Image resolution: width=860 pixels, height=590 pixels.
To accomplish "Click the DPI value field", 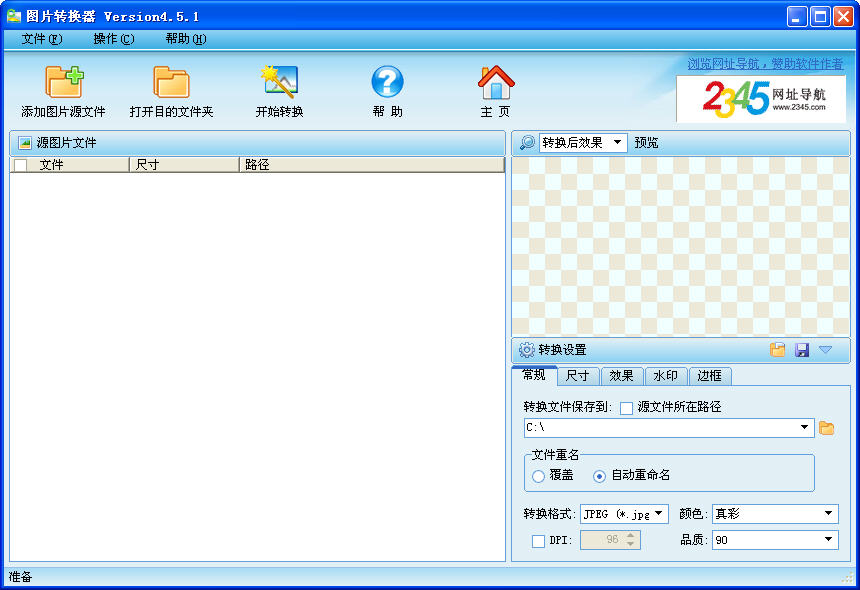I will tap(603, 540).
